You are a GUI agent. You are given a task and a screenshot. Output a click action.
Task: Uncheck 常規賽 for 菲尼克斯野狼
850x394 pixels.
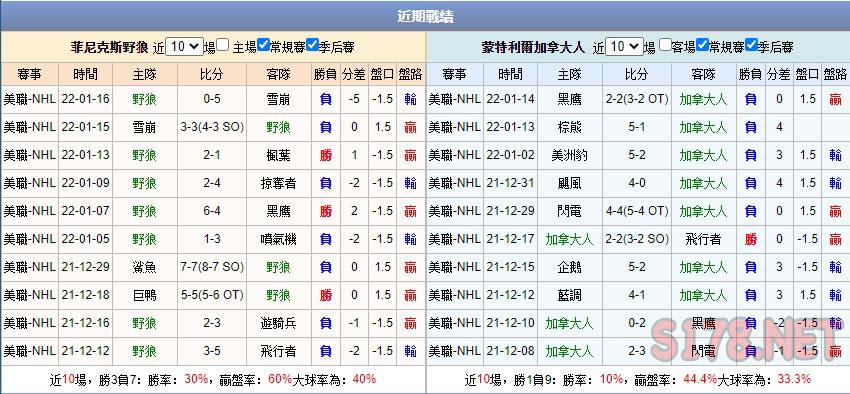tap(263, 46)
